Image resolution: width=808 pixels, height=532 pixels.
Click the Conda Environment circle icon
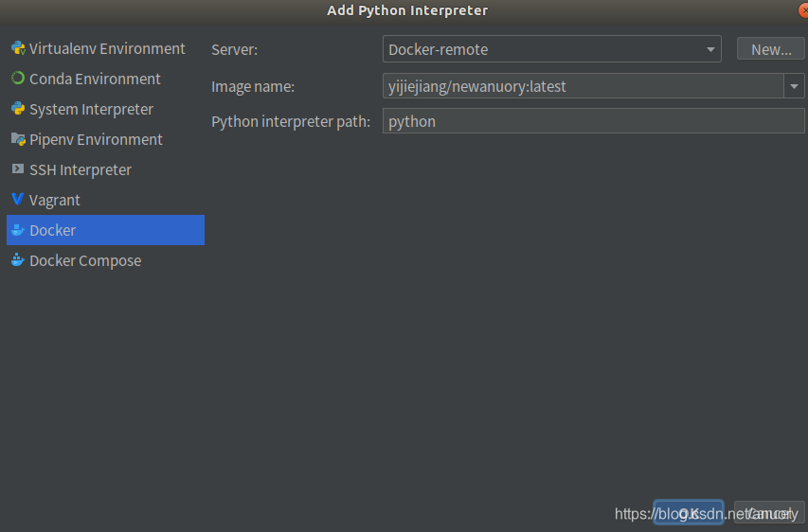pyautogui.click(x=18, y=79)
